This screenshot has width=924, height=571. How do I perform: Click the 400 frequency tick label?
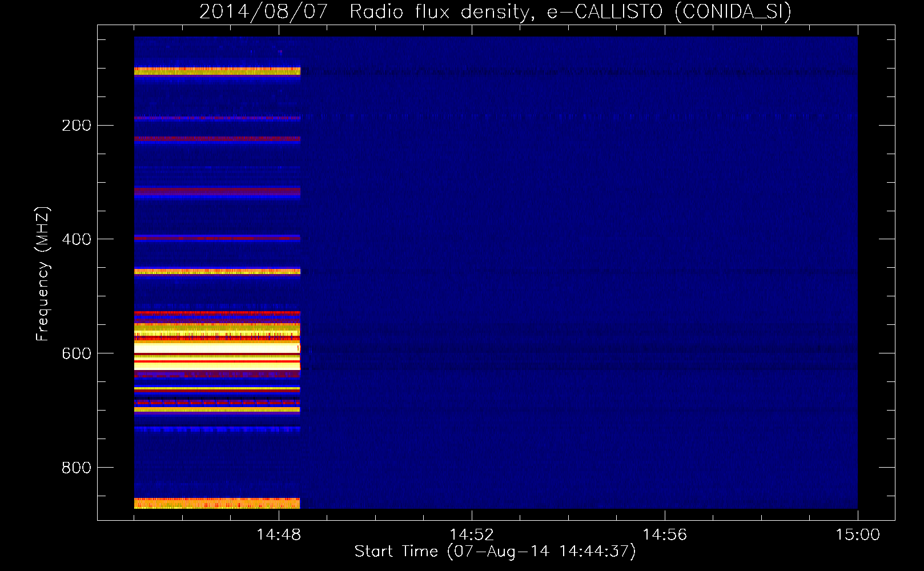point(77,239)
